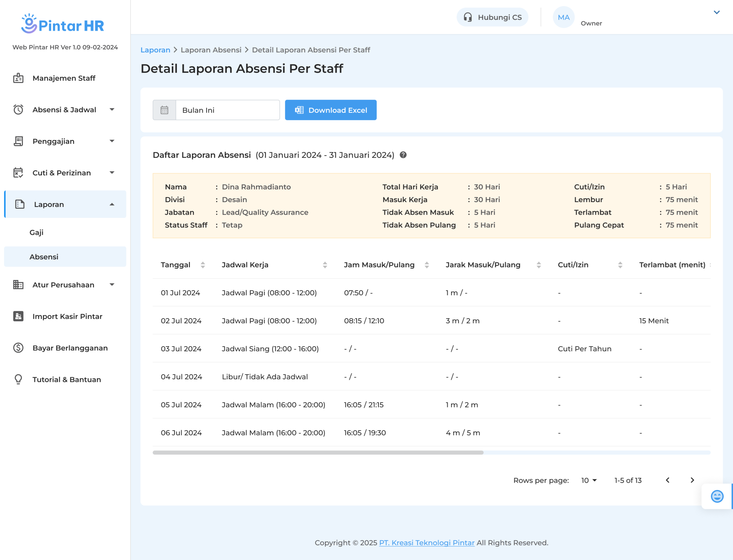Click the Download Excel button
The width and height of the screenshot is (733, 560).
click(x=331, y=110)
